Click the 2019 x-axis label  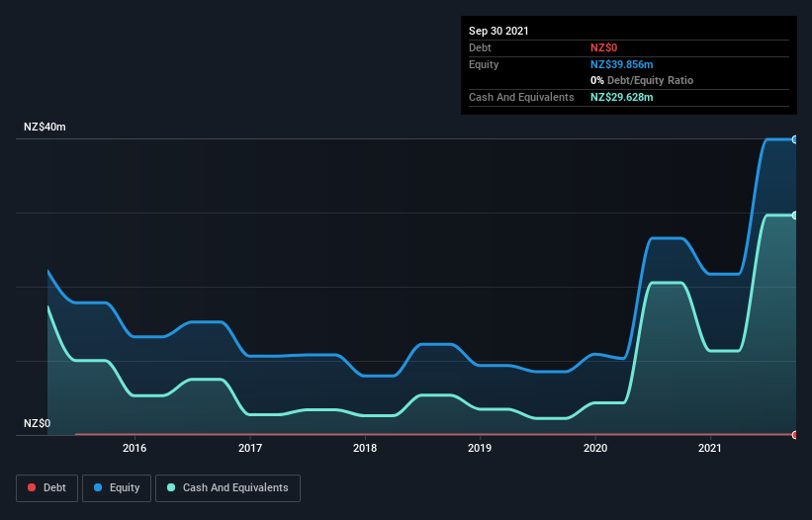480,448
